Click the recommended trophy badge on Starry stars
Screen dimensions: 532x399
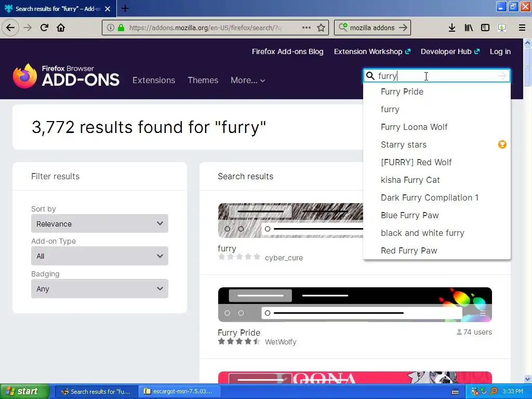pyautogui.click(x=502, y=144)
